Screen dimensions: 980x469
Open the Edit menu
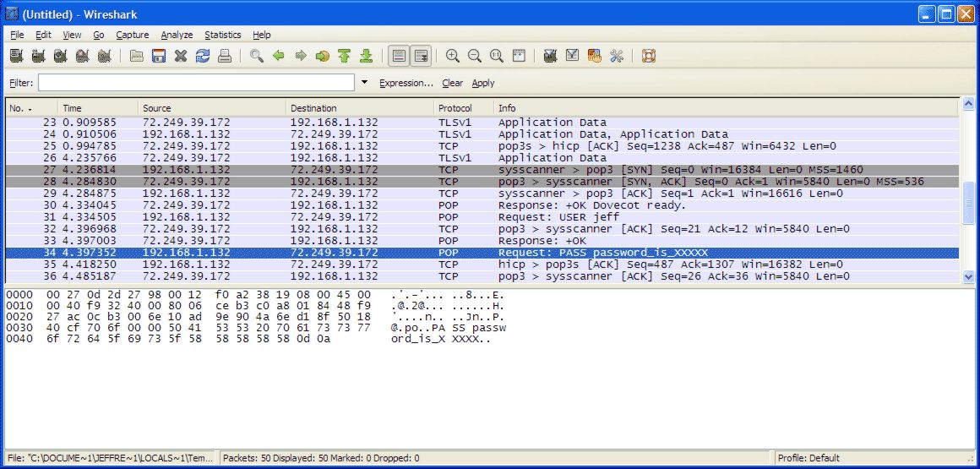43,35
